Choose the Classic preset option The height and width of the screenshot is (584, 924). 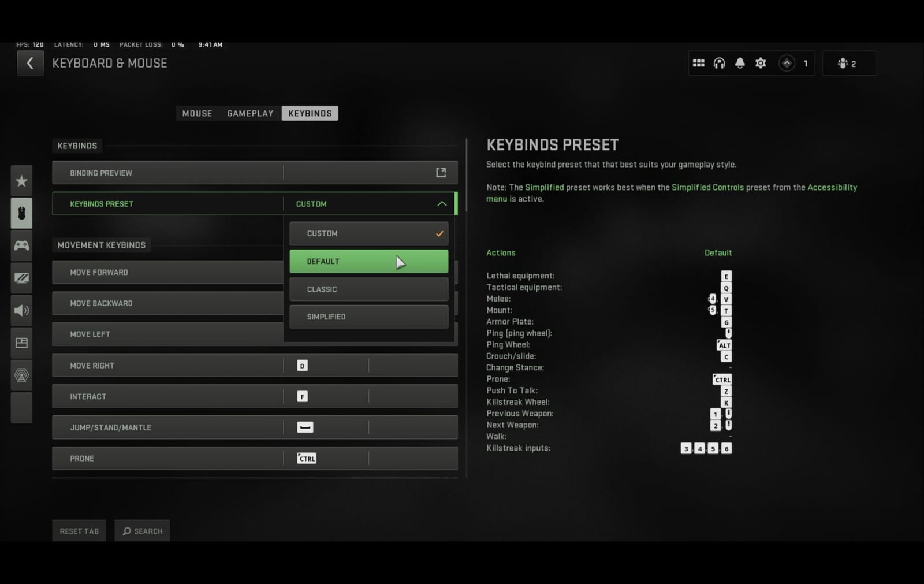pos(369,289)
